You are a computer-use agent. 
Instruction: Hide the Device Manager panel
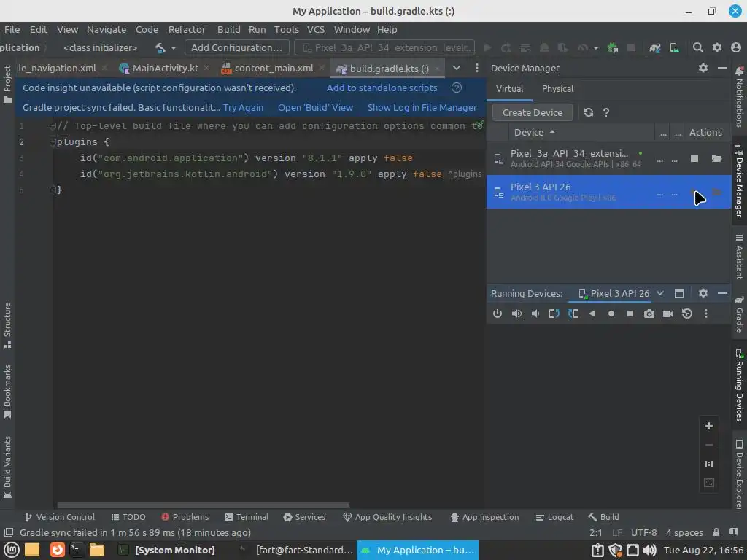click(x=722, y=68)
